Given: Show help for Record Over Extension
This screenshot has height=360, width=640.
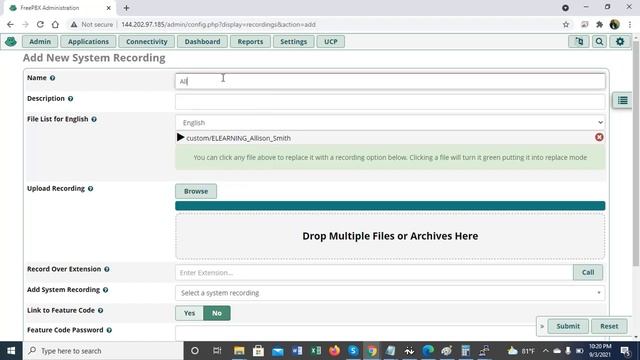Looking at the screenshot, I should click(107, 269).
